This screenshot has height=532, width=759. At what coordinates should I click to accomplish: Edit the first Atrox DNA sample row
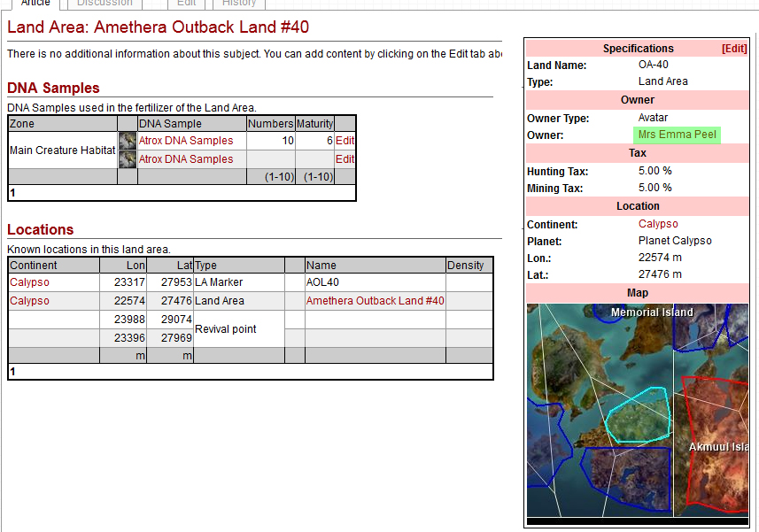tap(345, 141)
